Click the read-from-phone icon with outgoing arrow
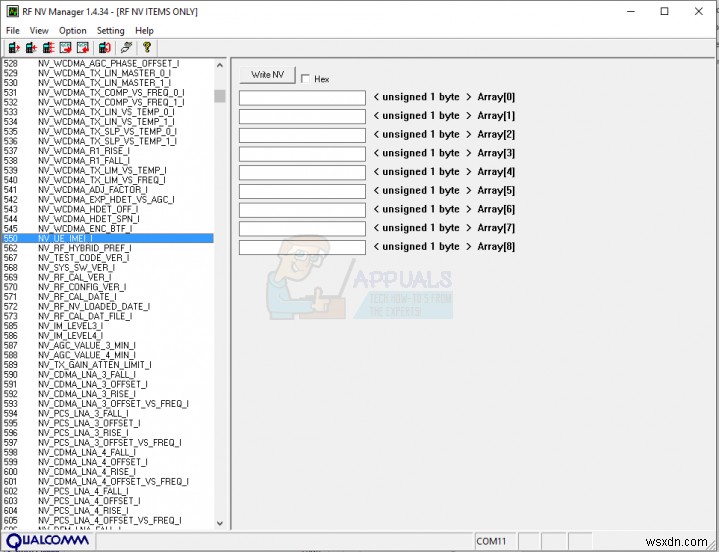The width and height of the screenshot is (719, 552). (14, 47)
